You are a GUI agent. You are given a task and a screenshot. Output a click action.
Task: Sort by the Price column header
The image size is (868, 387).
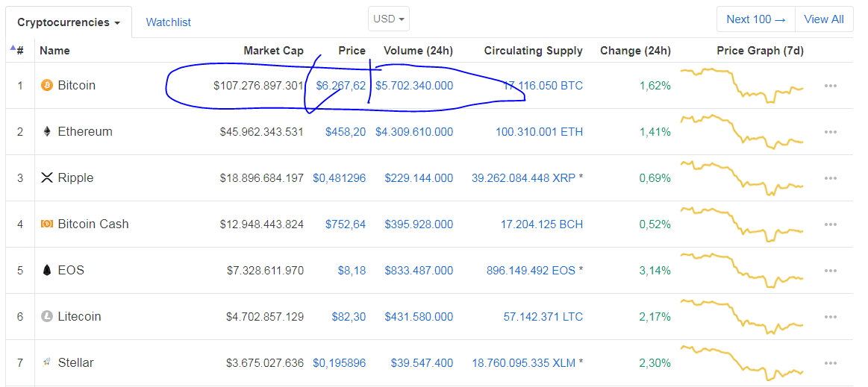(352, 51)
